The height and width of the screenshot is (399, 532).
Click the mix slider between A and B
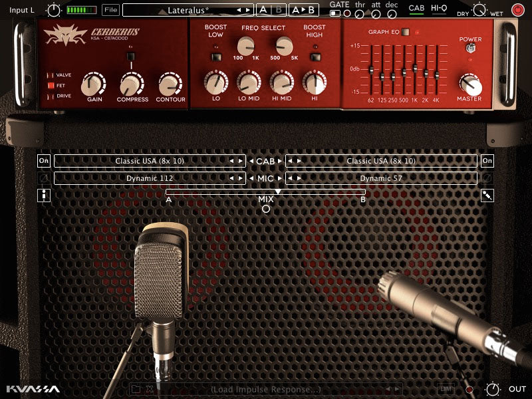(x=265, y=192)
